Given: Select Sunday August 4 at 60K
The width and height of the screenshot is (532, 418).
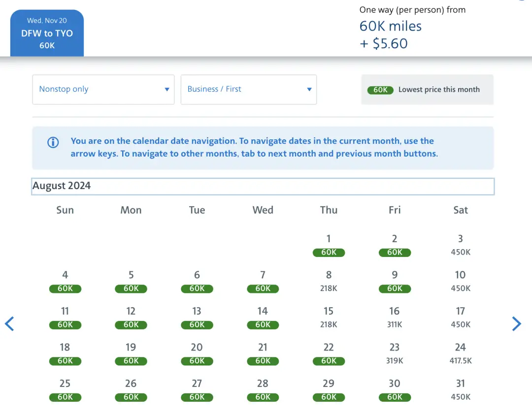Looking at the screenshot, I should 65,281.
